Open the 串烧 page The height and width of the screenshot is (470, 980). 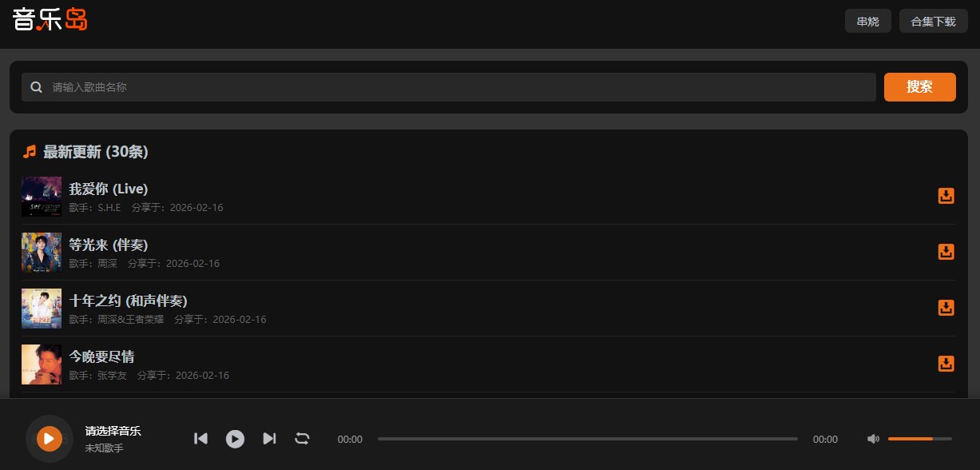point(867,22)
